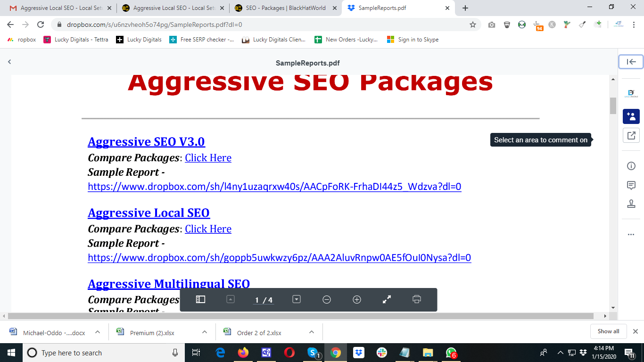Viewport: 644px width, 362px height.
Task: Go to the next PDF page
Action: click(297, 299)
